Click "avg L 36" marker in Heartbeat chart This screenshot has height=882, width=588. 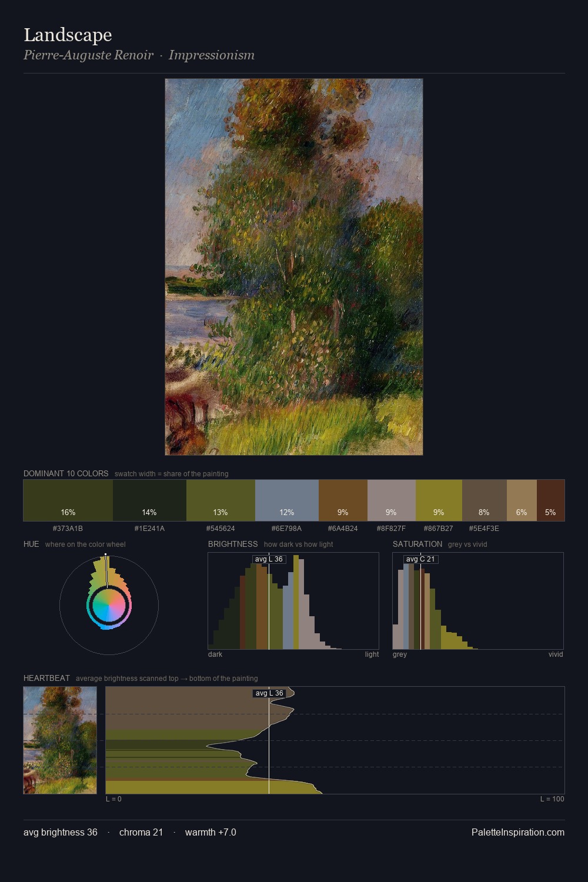[269, 693]
